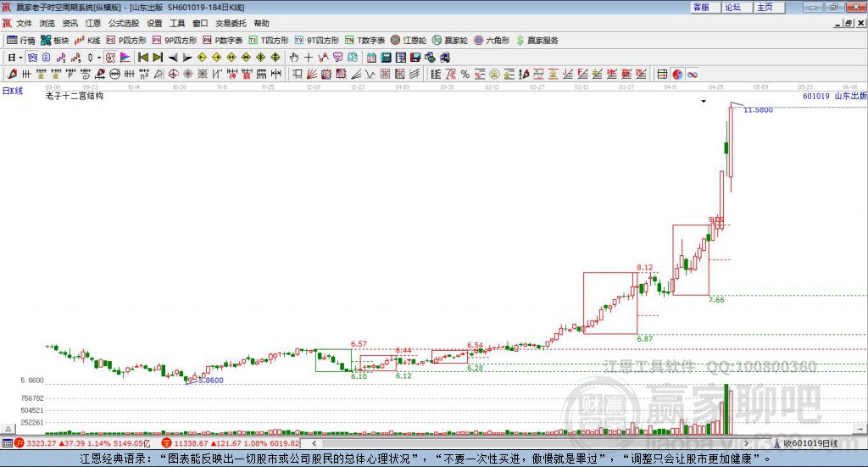Toggle the highlighted 权 icon
This screenshot has height=467, width=868.
110,58
